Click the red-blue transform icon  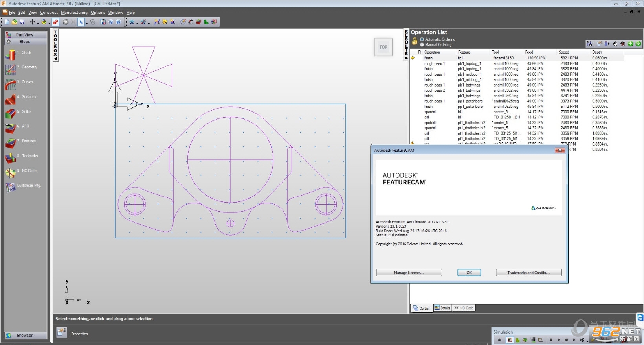tap(214, 22)
